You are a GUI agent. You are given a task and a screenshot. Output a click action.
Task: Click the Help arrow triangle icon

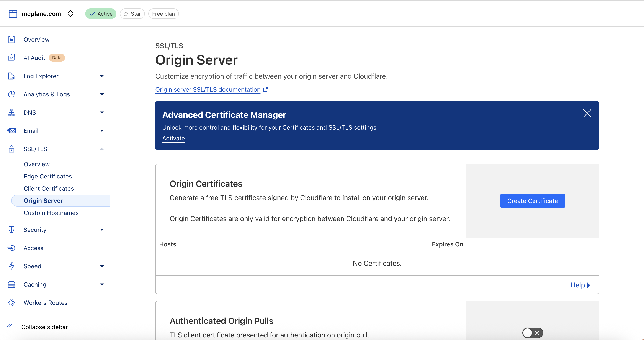point(588,285)
